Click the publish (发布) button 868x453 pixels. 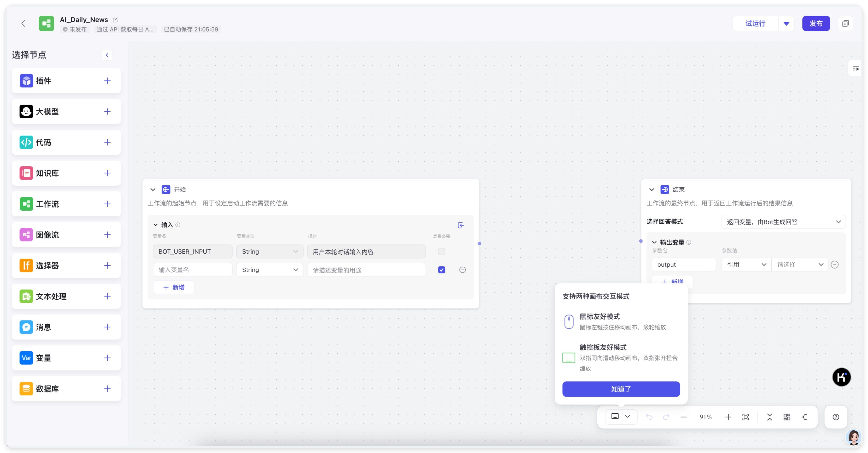pos(815,23)
